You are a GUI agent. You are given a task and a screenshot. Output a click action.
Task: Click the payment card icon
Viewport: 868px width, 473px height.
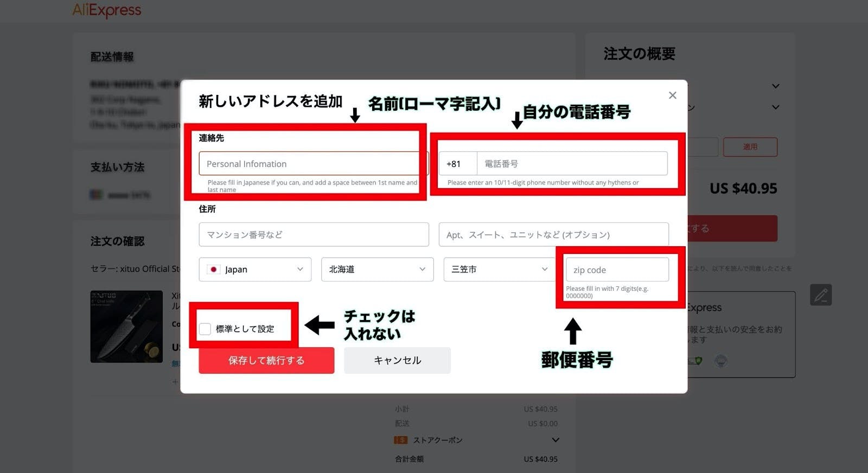pos(96,195)
